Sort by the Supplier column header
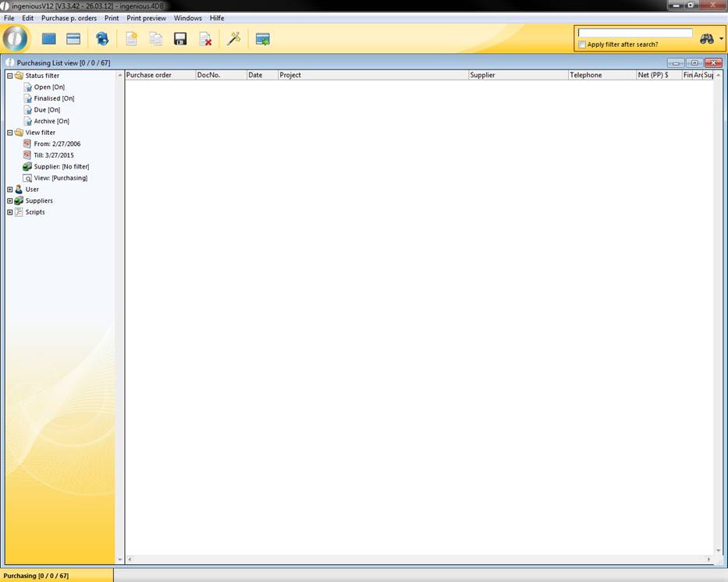The width and height of the screenshot is (728, 582). click(517, 75)
